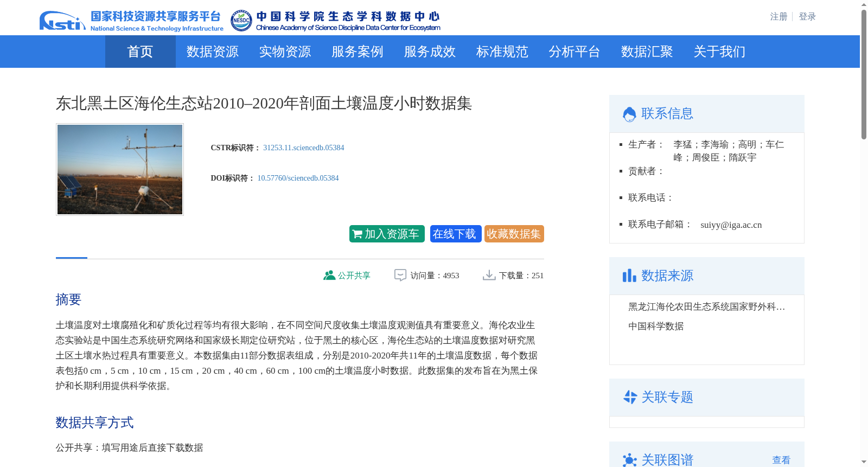Click the data source bar chart icon

click(629, 276)
